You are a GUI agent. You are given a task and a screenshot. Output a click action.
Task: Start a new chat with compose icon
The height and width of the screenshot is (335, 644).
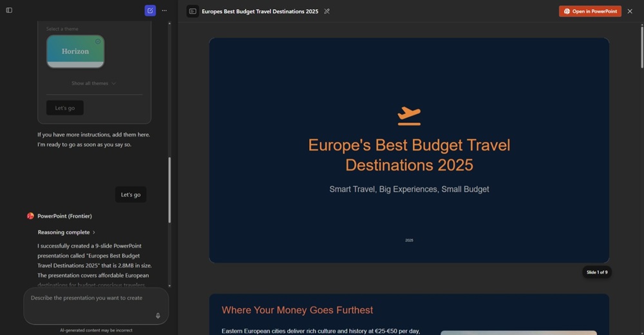150,10
